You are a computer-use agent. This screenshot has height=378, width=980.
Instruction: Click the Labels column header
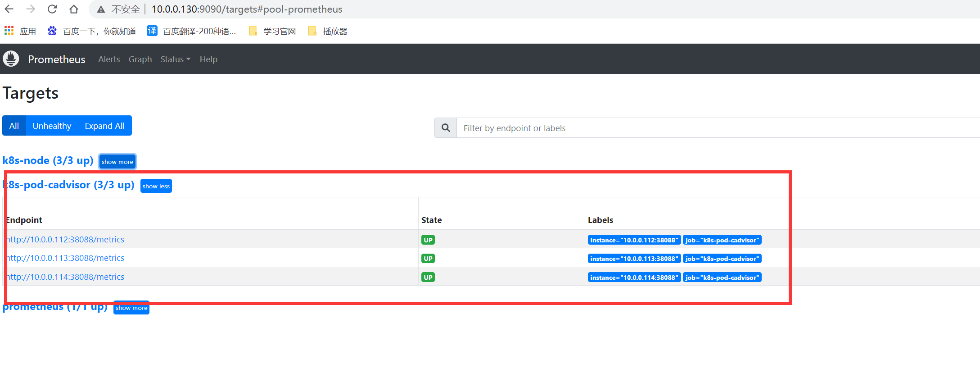coord(601,220)
